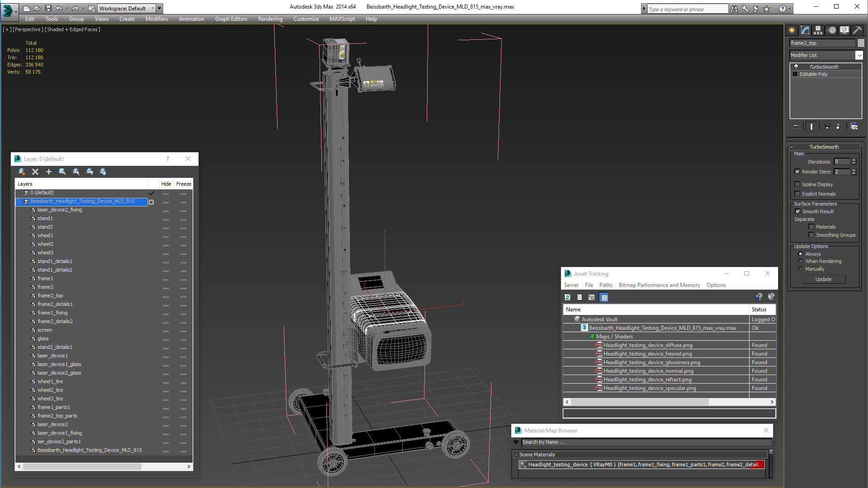868x488 pixels.
Task: Select the wheel2_tire layer item
Action: (x=50, y=390)
